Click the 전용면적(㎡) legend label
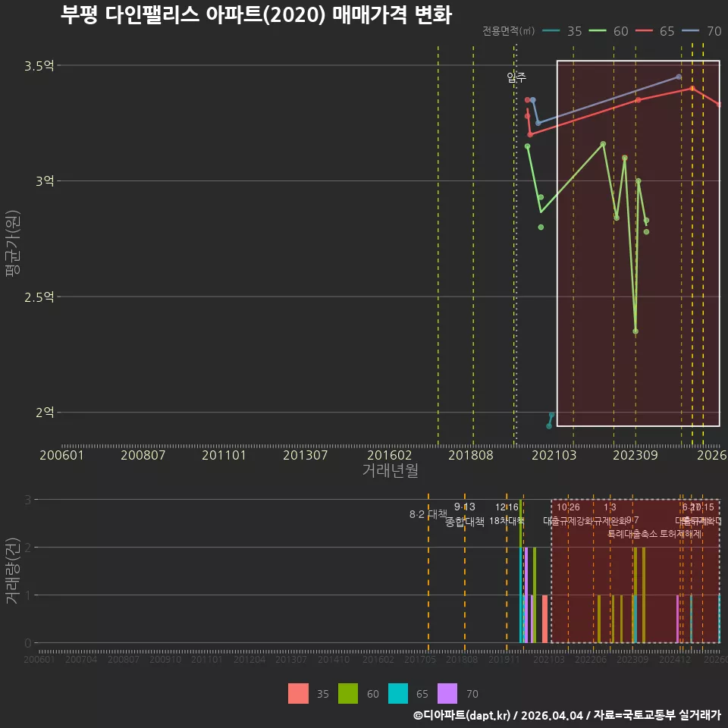This screenshot has height=728, width=728. [508, 31]
